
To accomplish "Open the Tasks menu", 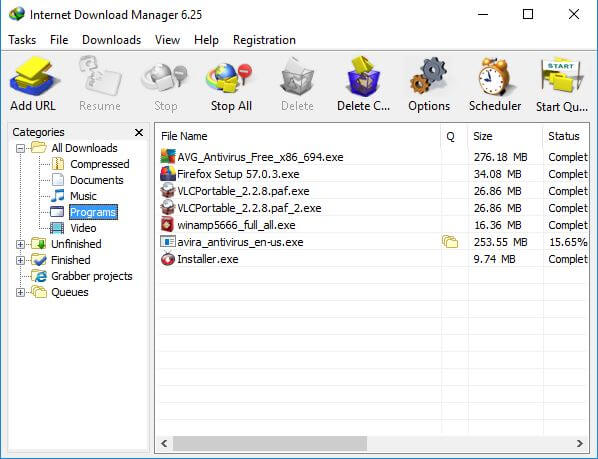I will 22,40.
